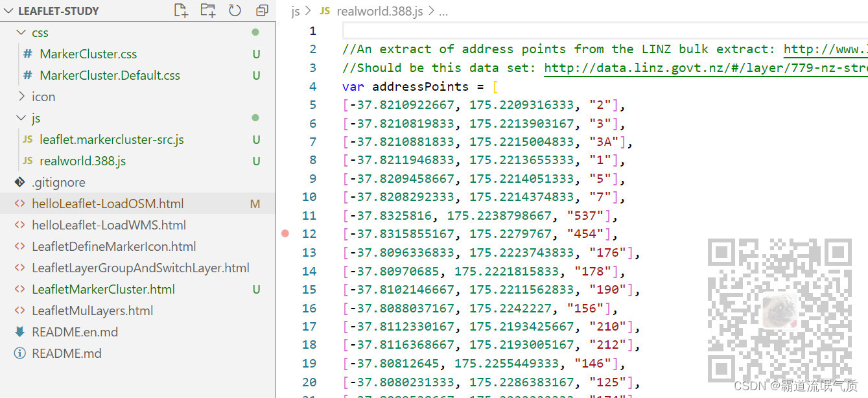Click the "176" string on line 13
868x398 pixels.
coord(607,253)
